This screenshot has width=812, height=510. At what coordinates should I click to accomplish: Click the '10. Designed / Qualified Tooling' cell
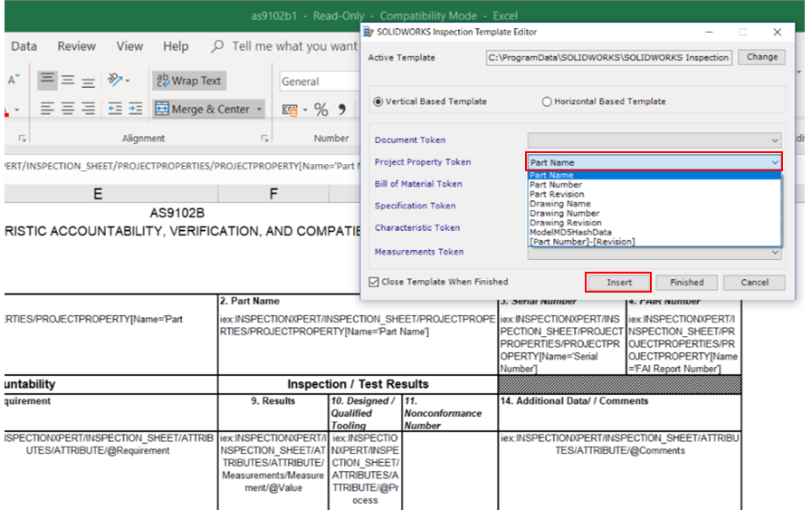click(365, 413)
